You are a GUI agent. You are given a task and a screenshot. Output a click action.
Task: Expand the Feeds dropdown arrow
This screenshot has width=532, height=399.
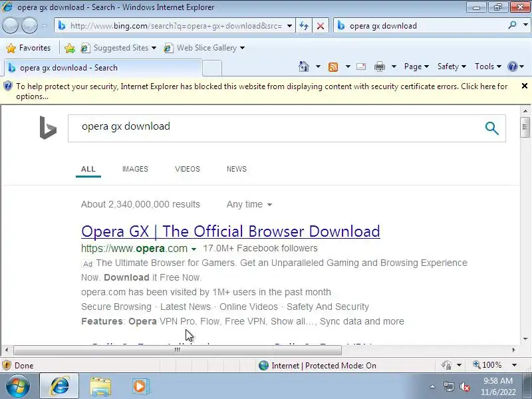[348, 66]
